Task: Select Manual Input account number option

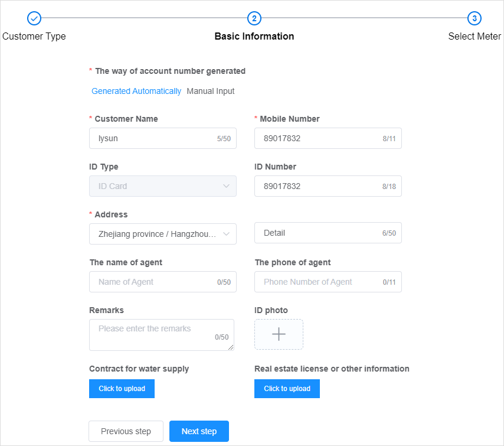Action: 211,91
